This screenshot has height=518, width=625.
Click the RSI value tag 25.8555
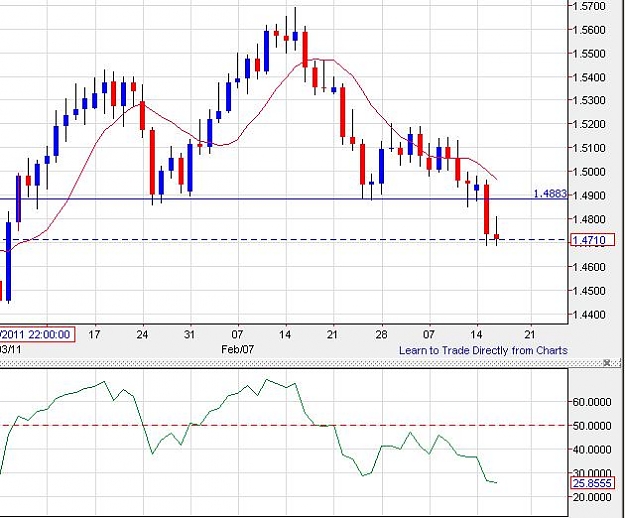[x=593, y=483]
